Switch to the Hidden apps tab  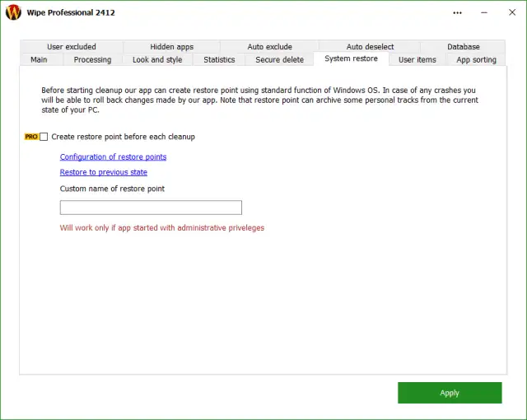point(172,47)
